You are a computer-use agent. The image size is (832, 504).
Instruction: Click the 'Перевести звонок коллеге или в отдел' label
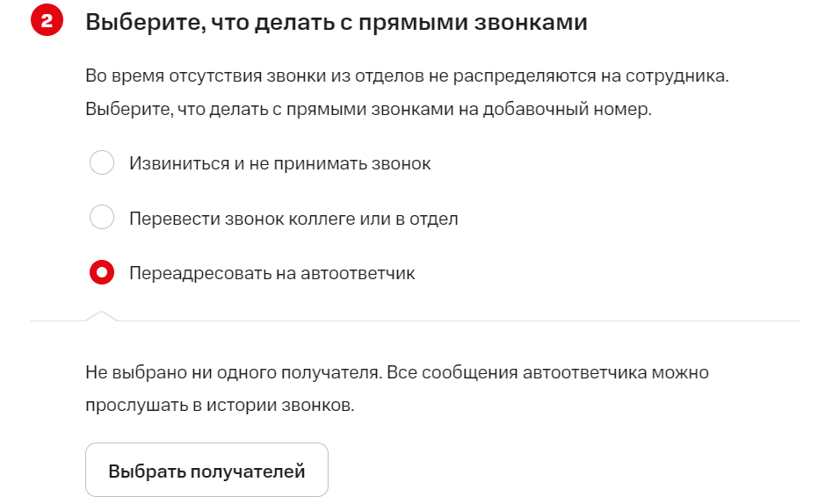(x=293, y=218)
